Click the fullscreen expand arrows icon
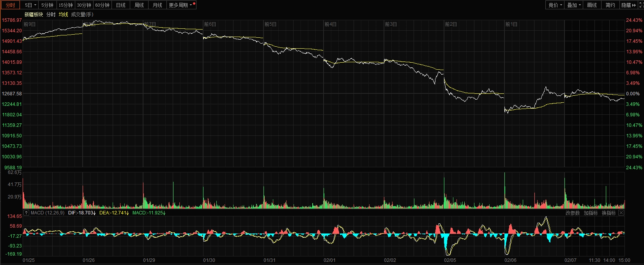The image size is (644, 265). (x=641, y=5)
